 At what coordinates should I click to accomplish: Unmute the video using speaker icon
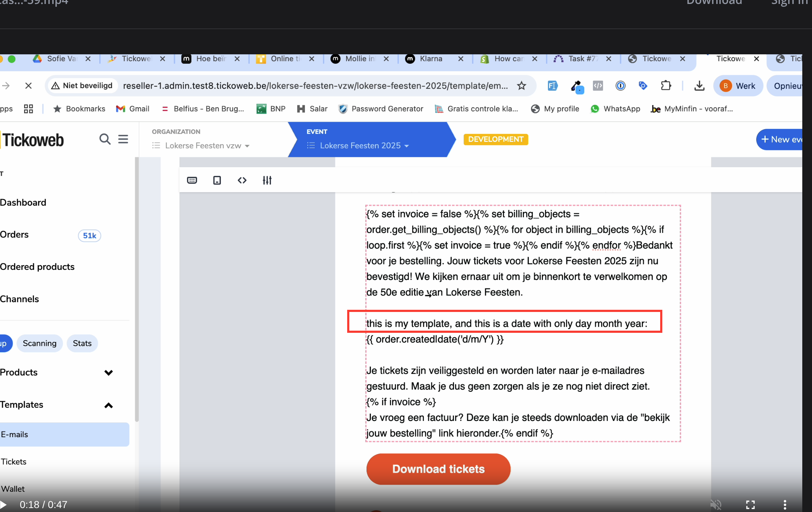point(716,504)
